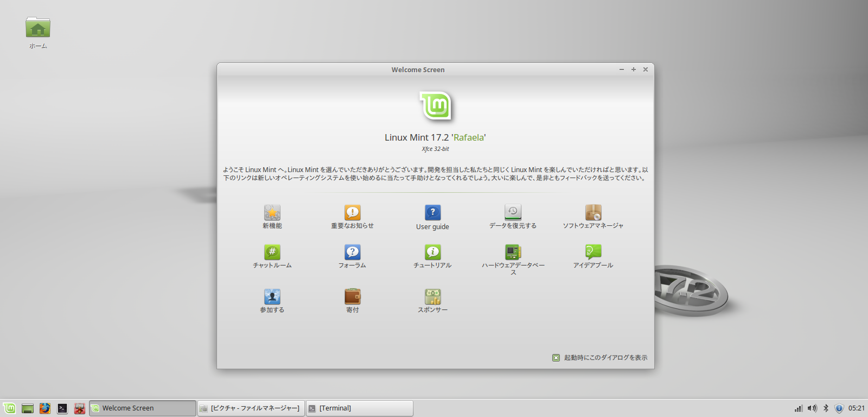This screenshot has height=417, width=868.
Task: Switch to the Terminal taskbar window
Action: point(360,408)
